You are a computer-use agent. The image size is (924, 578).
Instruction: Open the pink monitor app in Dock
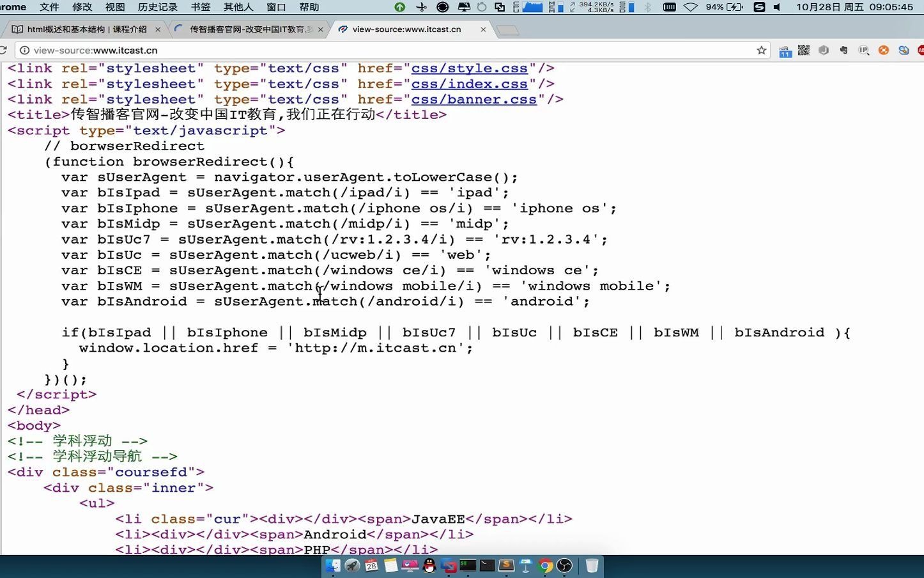(x=410, y=565)
